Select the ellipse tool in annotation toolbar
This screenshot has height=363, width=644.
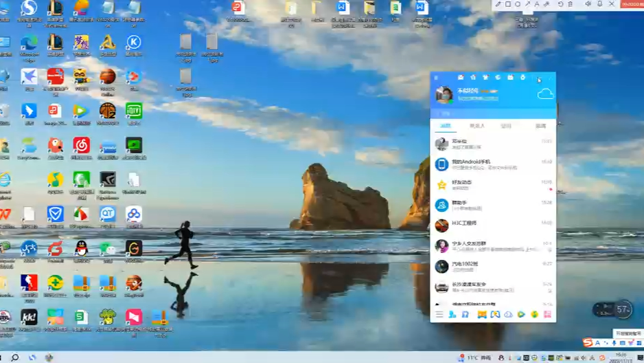point(518,3)
